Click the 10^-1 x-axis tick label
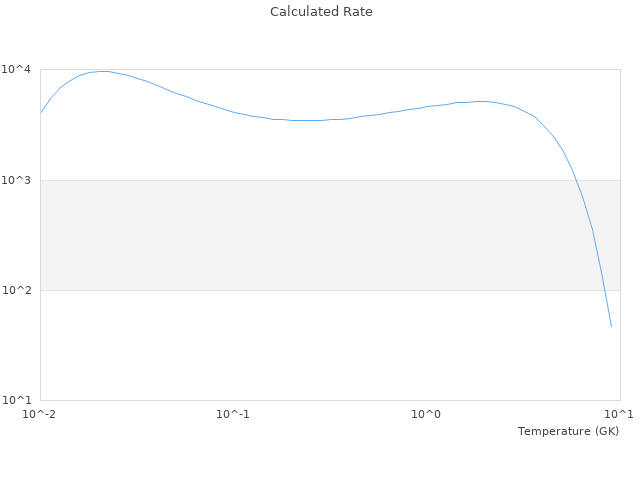The height and width of the screenshot is (480, 640). tap(233, 414)
